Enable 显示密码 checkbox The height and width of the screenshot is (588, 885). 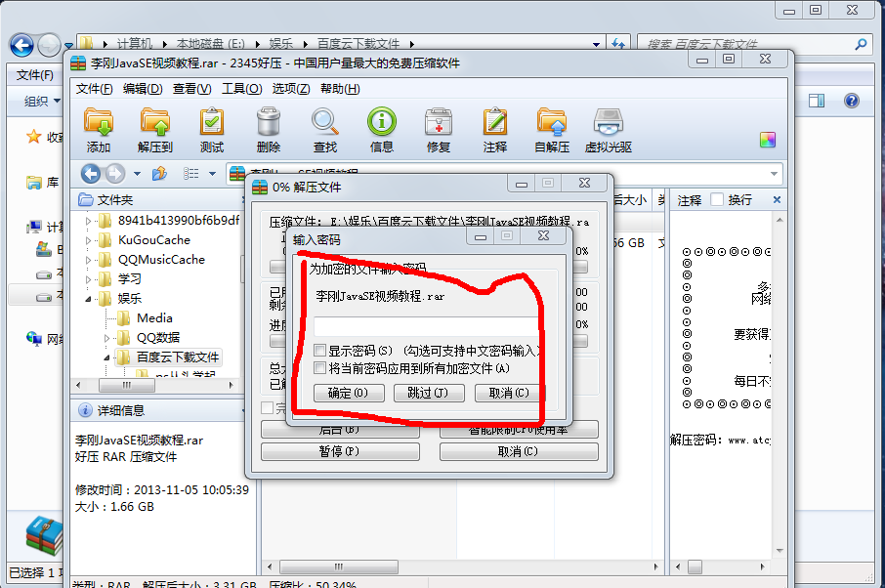coord(320,351)
